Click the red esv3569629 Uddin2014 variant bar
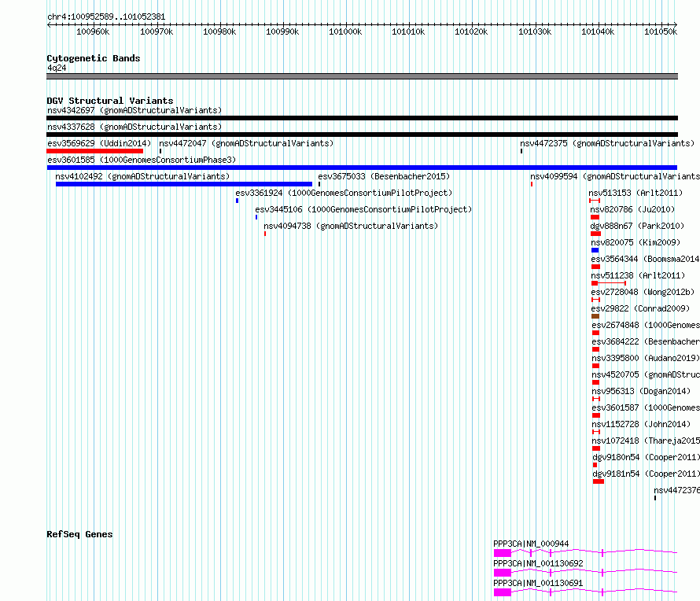Image resolution: width=700 pixels, height=601 pixels. [94, 151]
